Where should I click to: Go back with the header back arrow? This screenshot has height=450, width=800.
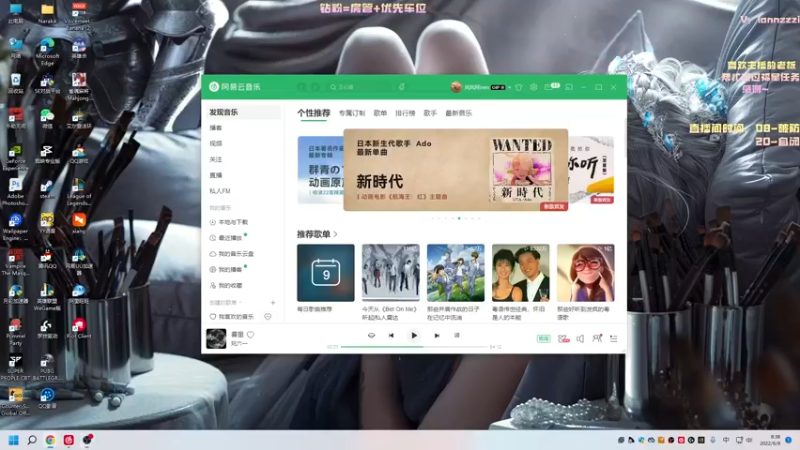[302, 87]
